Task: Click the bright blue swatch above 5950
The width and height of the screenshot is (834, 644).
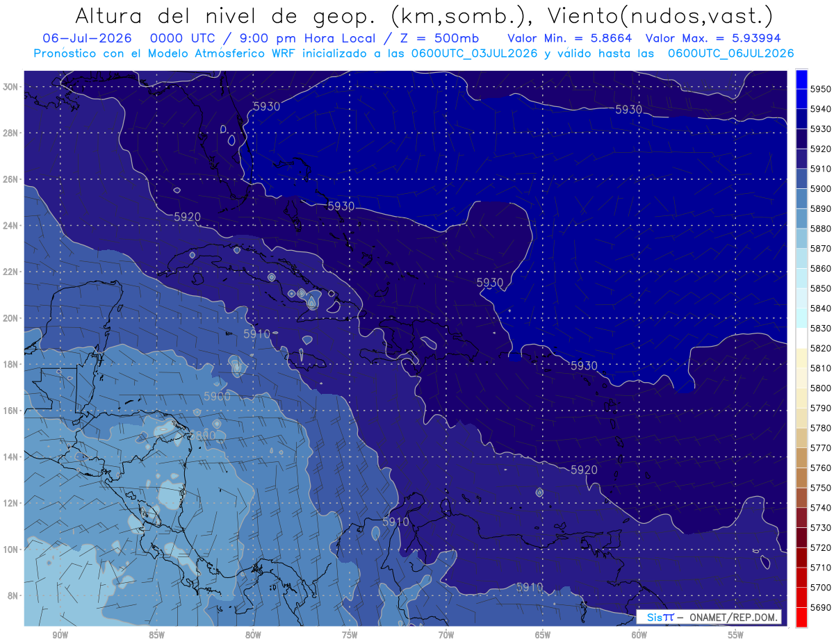Action: [x=801, y=79]
